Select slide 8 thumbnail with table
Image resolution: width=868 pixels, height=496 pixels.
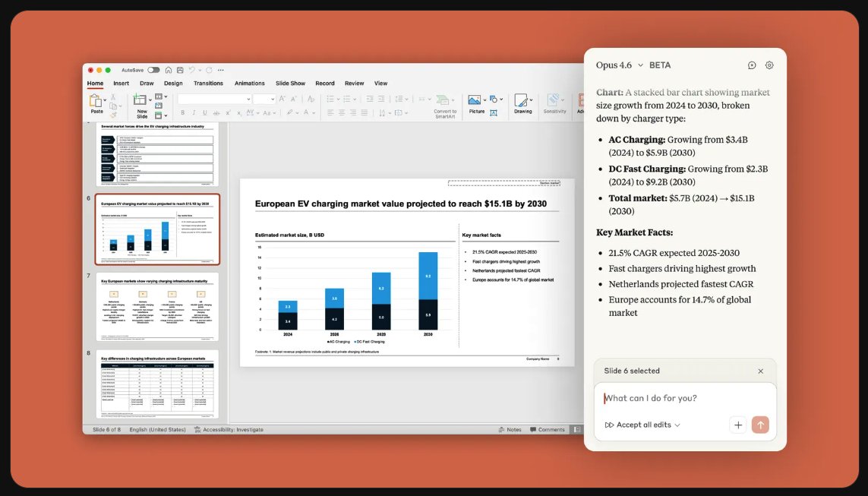(x=157, y=384)
